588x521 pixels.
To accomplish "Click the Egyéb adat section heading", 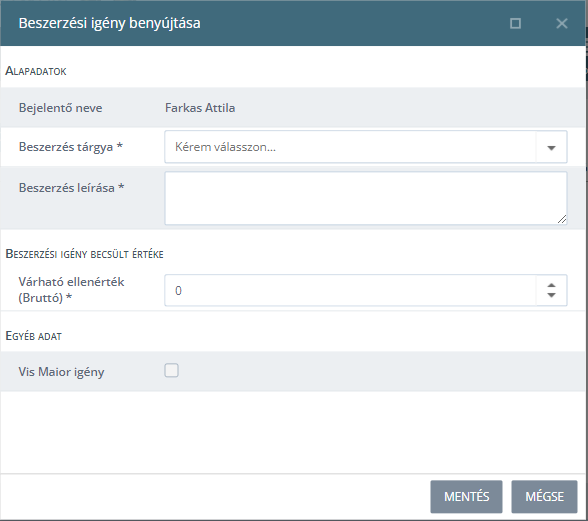I will click(33, 336).
